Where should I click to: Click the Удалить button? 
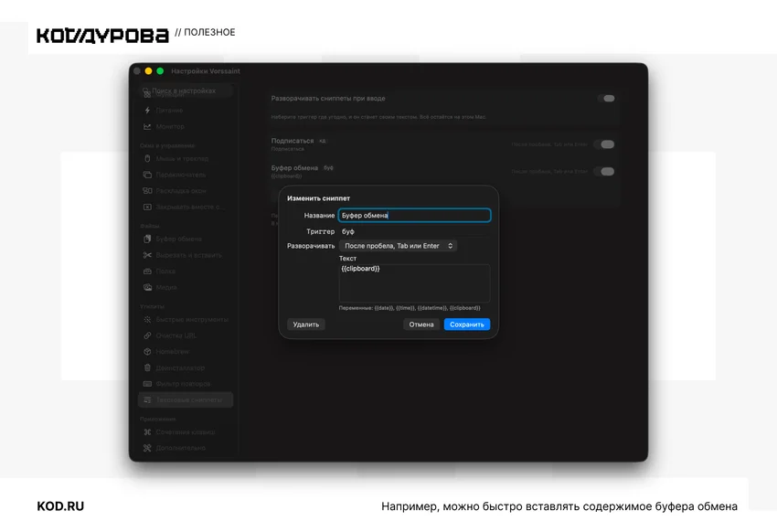[305, 325]
